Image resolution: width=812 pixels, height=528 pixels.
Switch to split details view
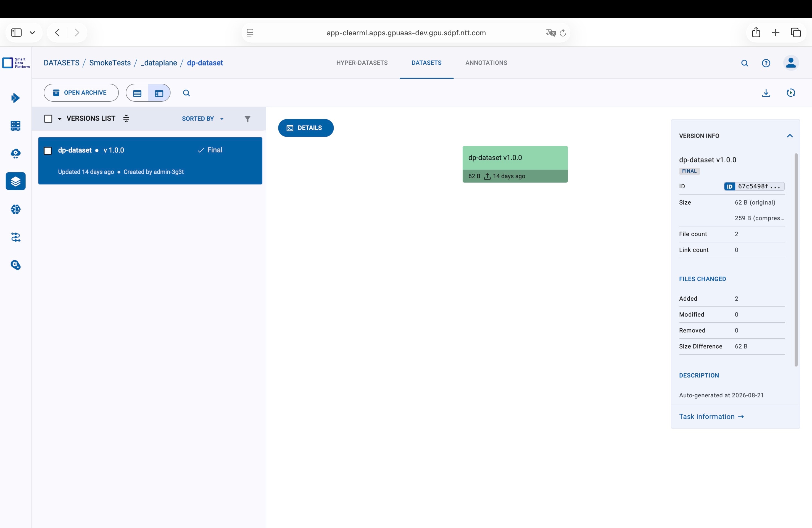point(159,93)
